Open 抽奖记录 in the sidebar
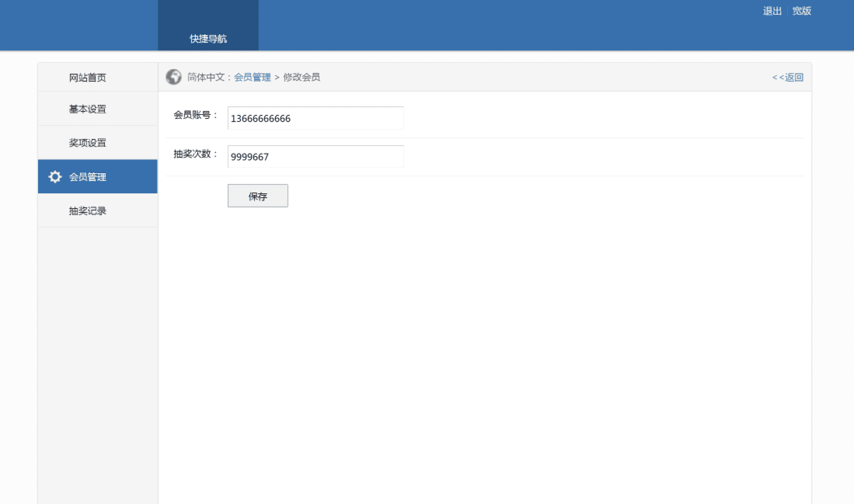The width and height of the screenshot is (854, 504). click(x=87, y=211)
